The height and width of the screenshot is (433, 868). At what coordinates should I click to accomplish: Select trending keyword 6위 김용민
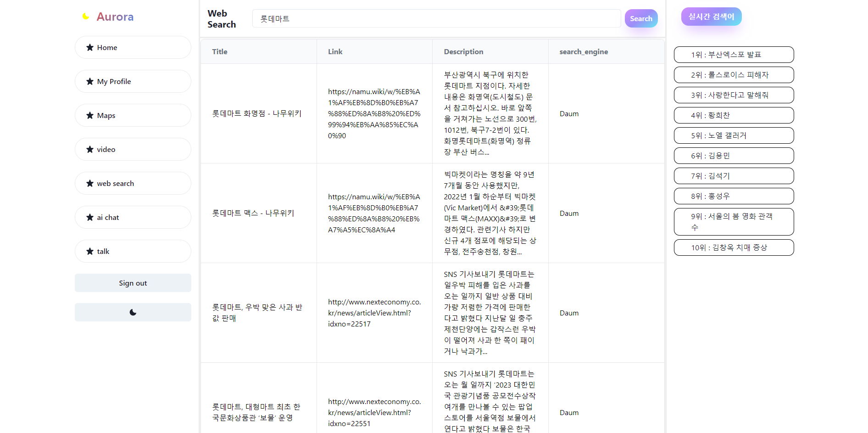point(734,156)
